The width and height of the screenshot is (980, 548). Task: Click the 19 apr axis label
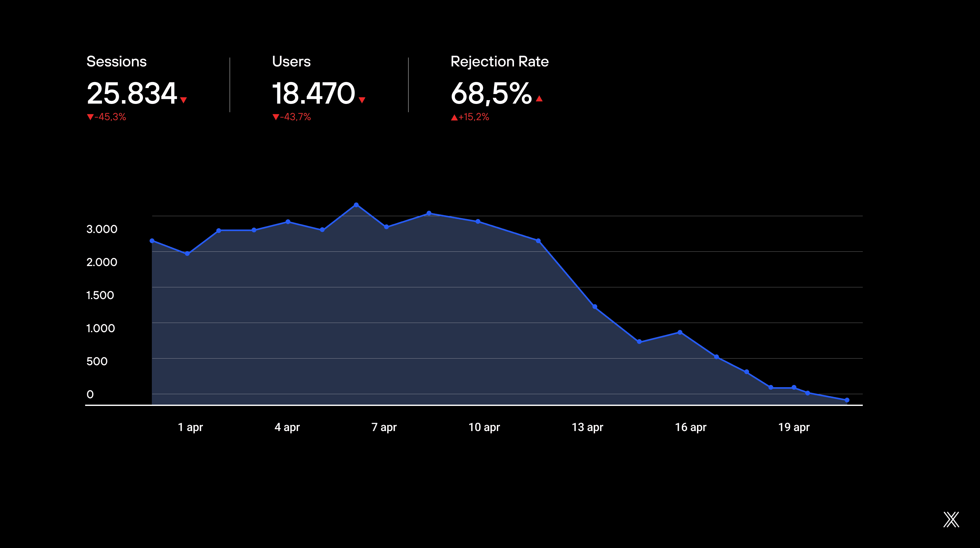(x=794, y=427)
